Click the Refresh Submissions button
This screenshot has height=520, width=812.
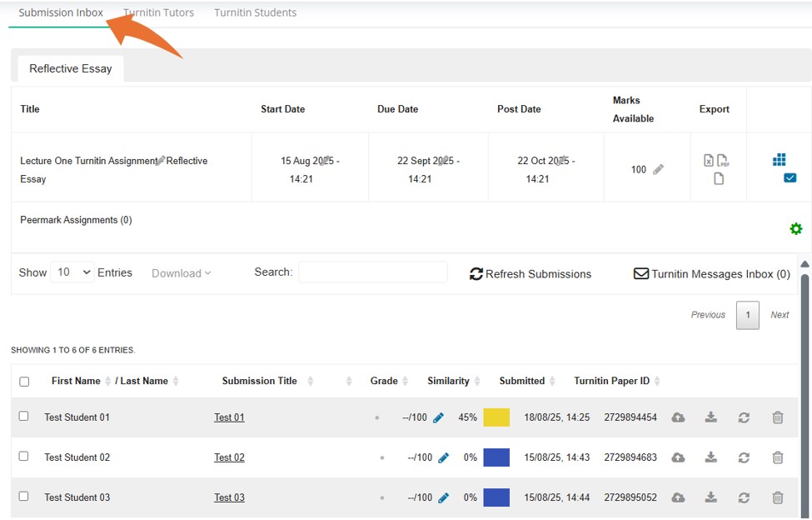point(531,273)
